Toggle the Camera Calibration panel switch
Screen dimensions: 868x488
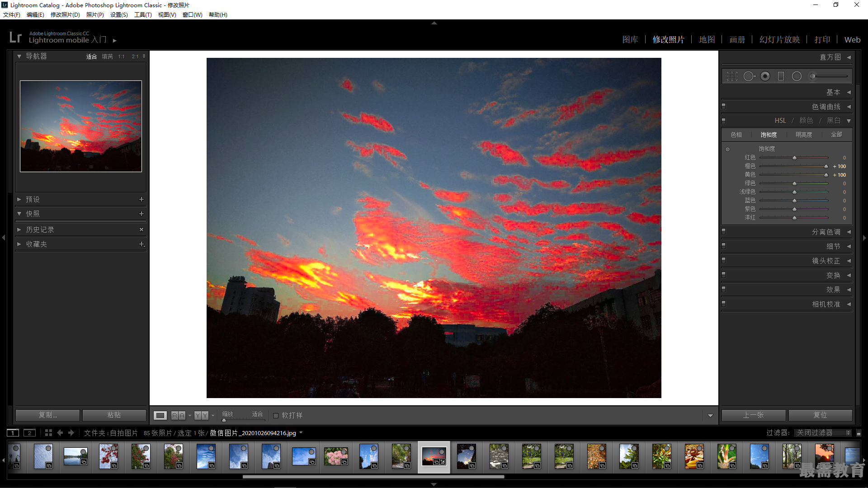click(x=724, y=304)
